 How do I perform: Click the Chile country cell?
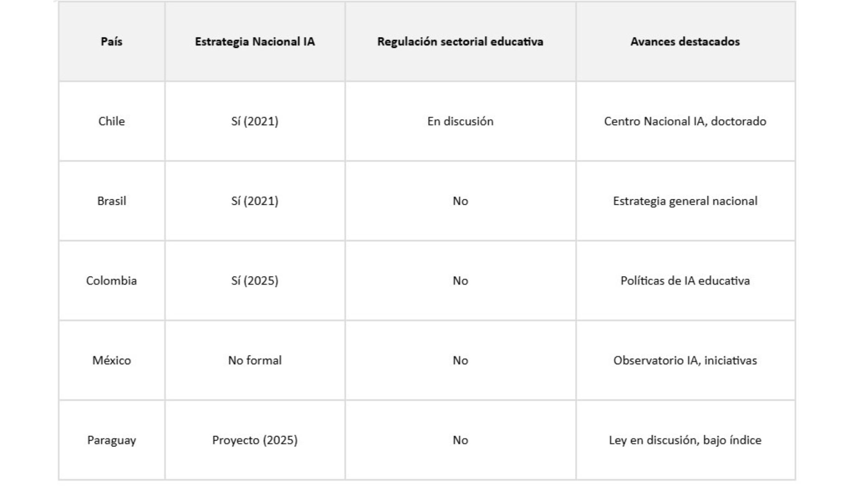tap(111, 121)
